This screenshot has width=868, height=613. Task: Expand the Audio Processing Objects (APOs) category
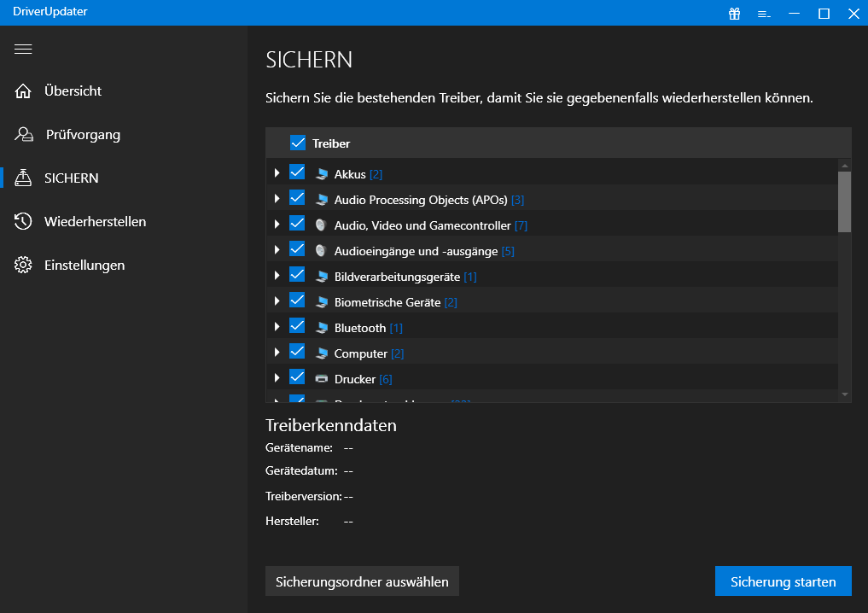click(277, 199)
